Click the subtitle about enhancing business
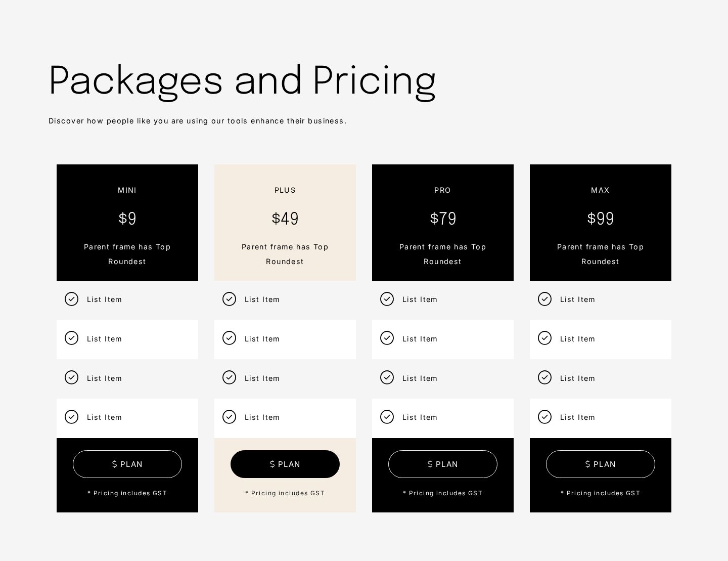Screen dimensions: 728x561 coord(198,121)
